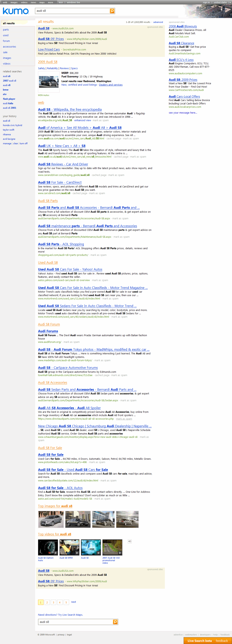Click related search 'flash player'
Image resolution: width=232 pixels, height=644 pixels.
click(9, 99)
